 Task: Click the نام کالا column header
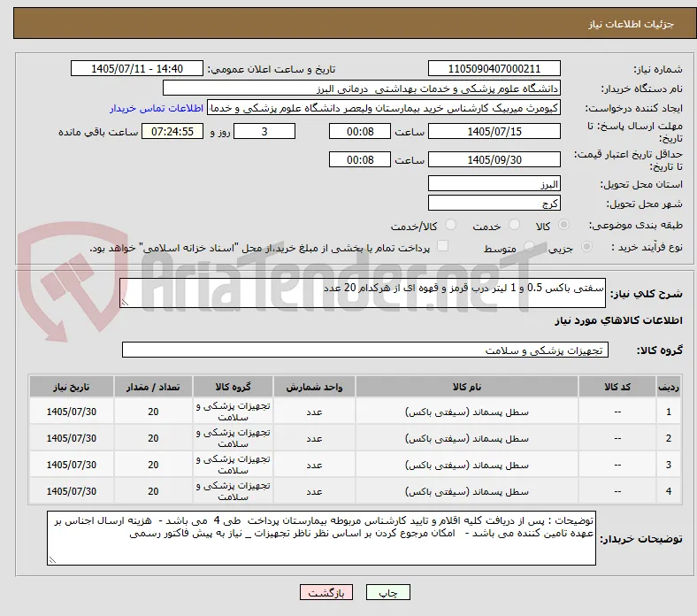click(467, 387)
